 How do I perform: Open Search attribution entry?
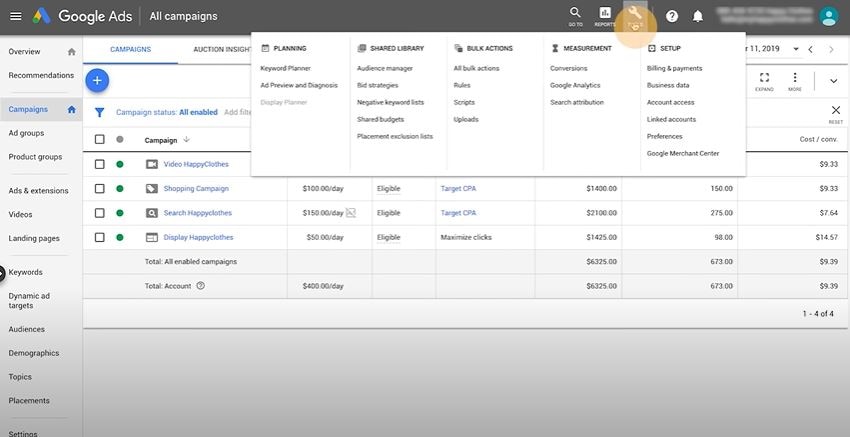tap(577, 102)
